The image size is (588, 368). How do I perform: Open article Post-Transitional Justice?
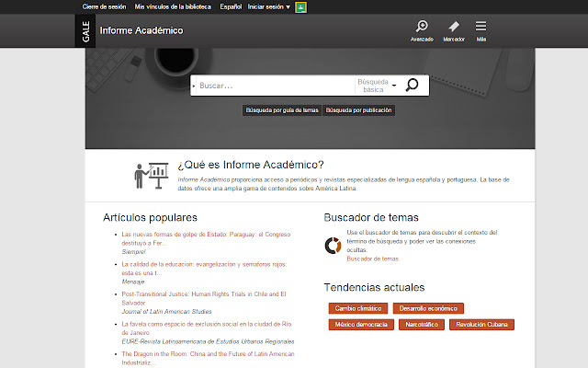(x=204, y=298)
